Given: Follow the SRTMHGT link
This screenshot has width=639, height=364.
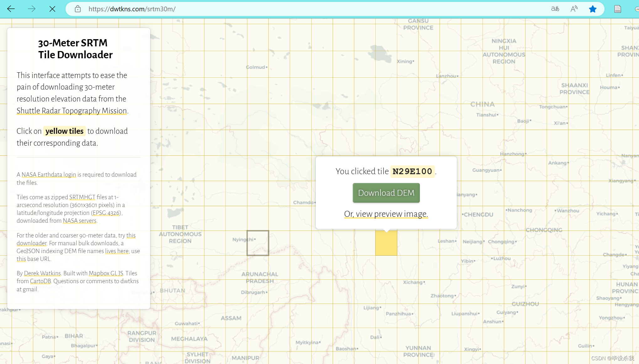Looking at the screenshot, I should click(82, 197).
